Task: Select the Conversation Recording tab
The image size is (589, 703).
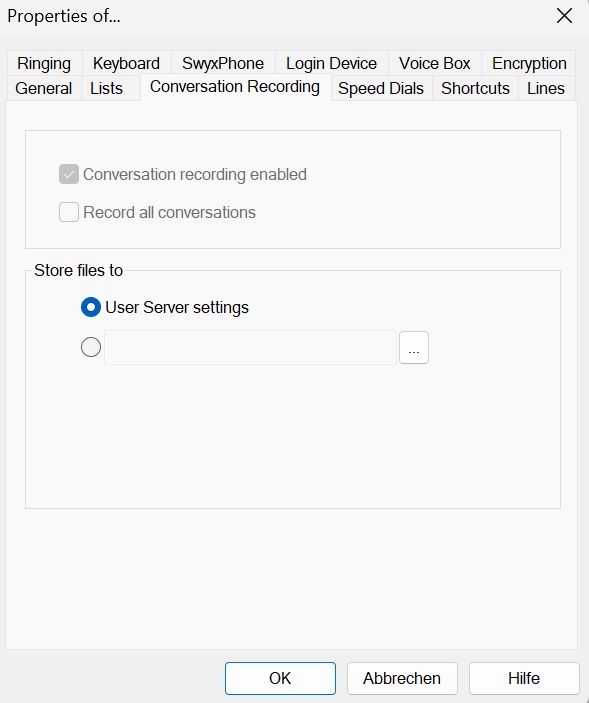Action: pos(235,87)
